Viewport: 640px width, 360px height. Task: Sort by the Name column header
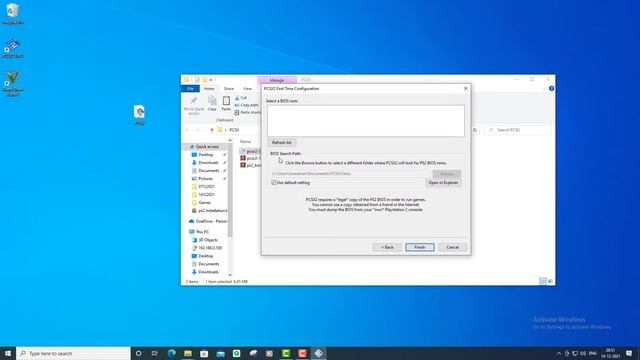[245, 142]
